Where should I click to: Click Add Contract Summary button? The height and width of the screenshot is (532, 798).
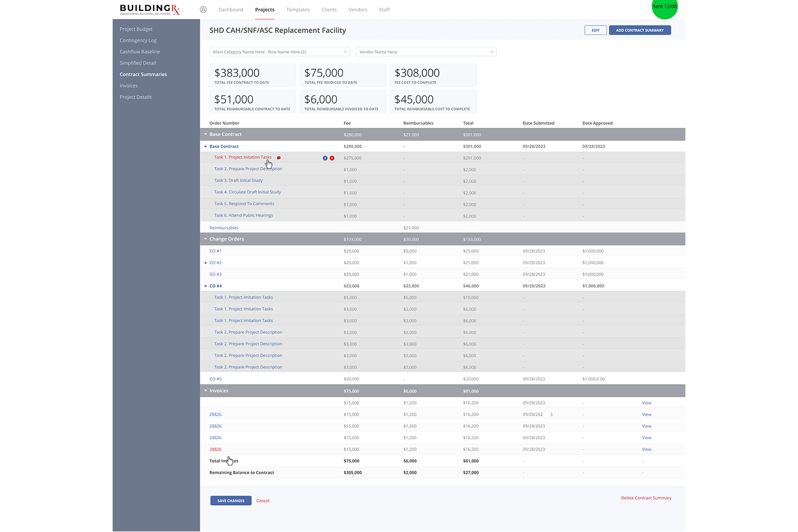639,30
